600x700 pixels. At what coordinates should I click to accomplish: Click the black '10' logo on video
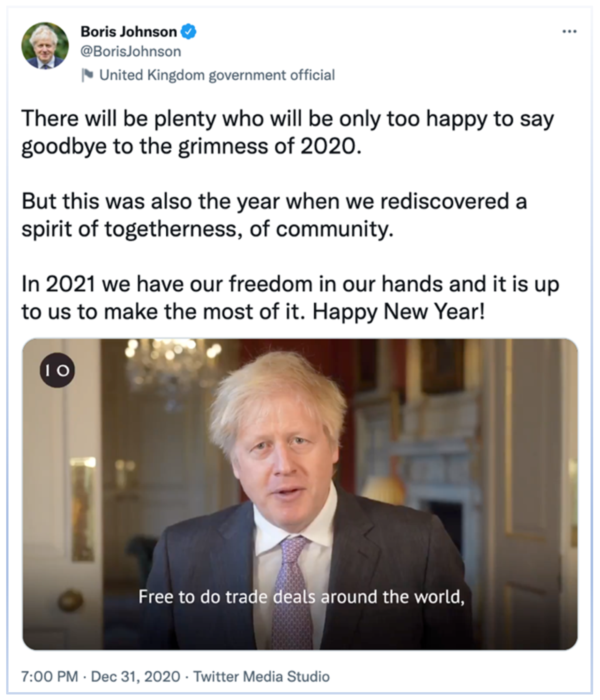(57, 370)
